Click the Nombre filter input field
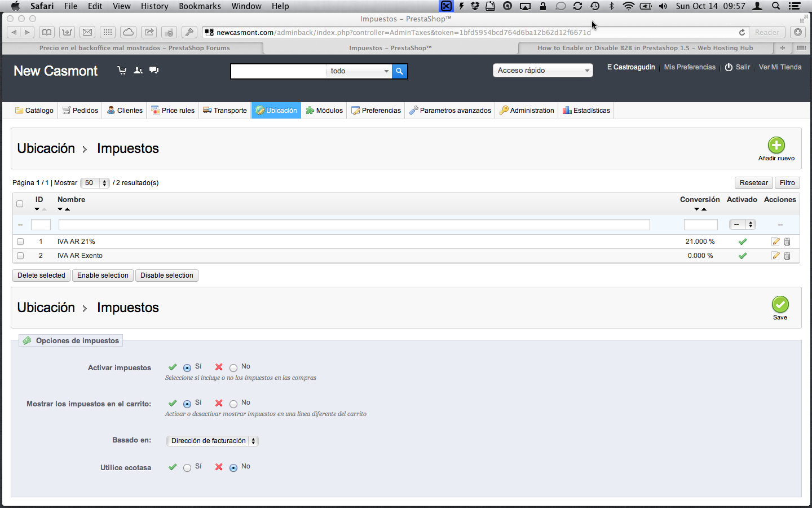Image resolution: width=812 pixels, height=508 pixels. [354, 225]
